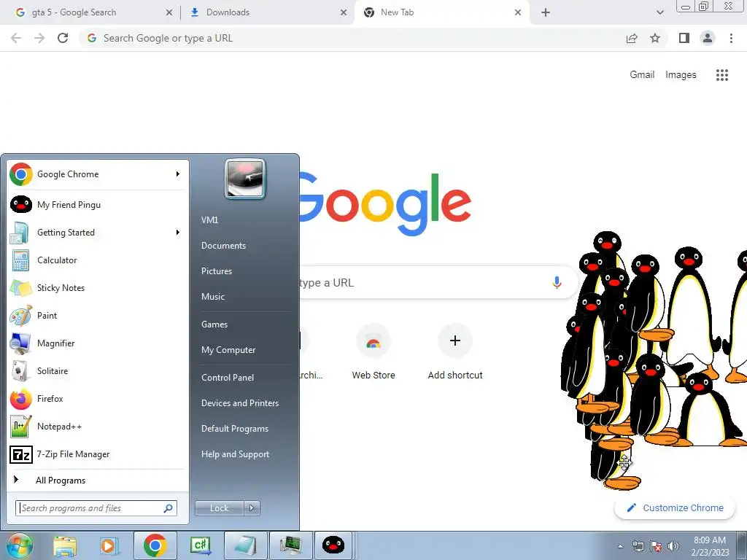Screen dimensions: 747x560
Task: Show hidden tray icons arrow
Action: point(620,546)
